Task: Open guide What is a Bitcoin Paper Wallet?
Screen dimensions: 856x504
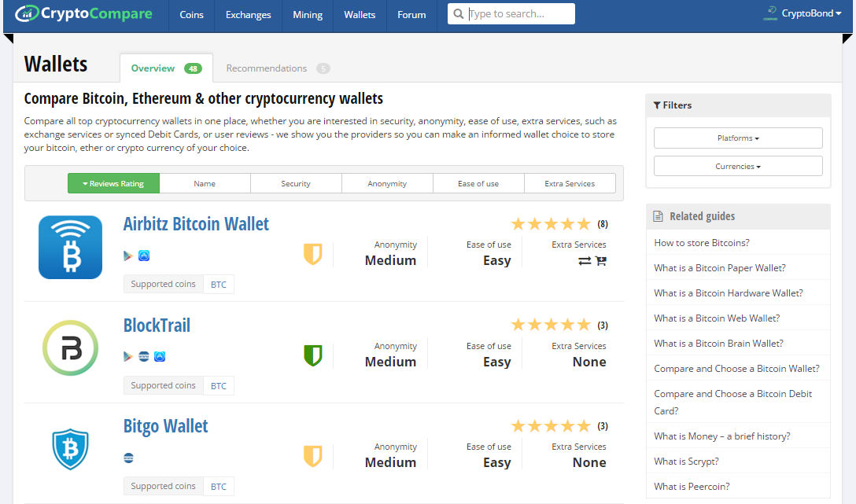Action: pyautogui.click(x=720, y=268)
